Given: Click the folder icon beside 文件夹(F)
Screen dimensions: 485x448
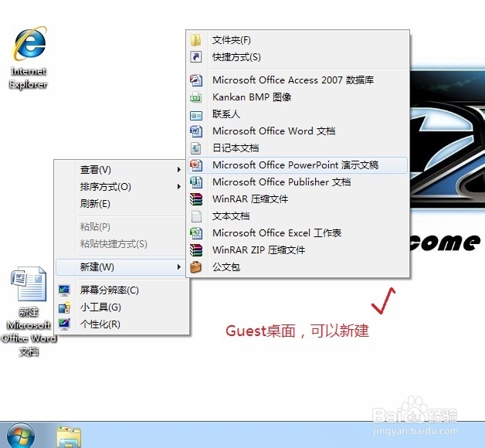Looking at the screenshot, I should click(196, 40).
